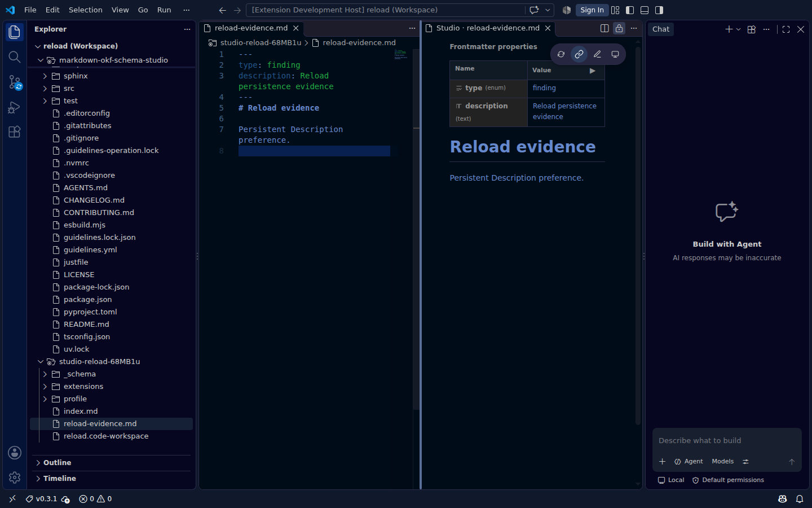This screenshot has height=508, width=812.
Task: Open the Edit menu
Action: 52,10
